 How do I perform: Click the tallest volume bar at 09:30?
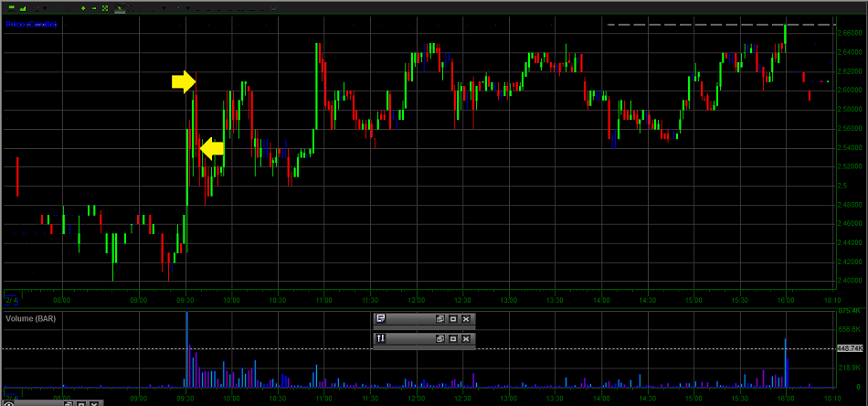pos(187,349)
